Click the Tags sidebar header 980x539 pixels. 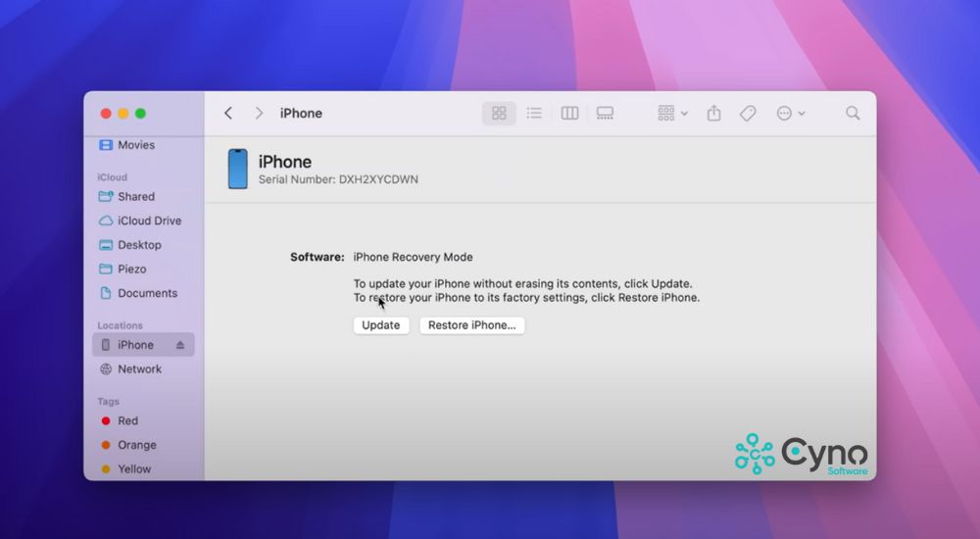(108, 402)
